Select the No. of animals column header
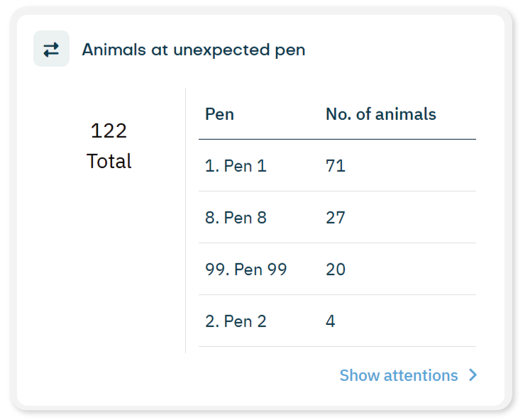This screenshot has width=523, height=420. pyautogui.click(x=380, y=114)
